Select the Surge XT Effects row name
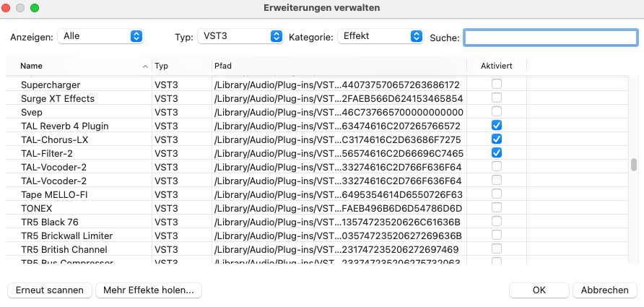The width and height of the screenshot is (644, 307). tap(58, 99)
